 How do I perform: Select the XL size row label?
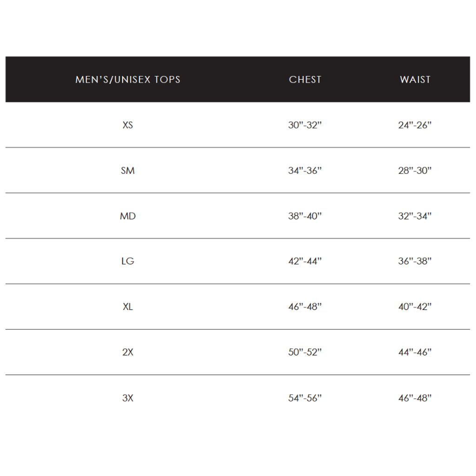(x=128, y=307)
